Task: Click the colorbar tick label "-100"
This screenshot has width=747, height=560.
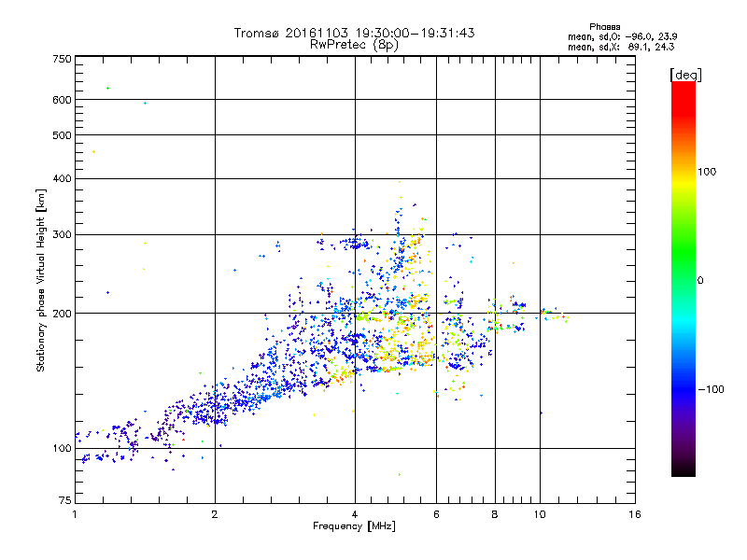Action: [711, 389]
